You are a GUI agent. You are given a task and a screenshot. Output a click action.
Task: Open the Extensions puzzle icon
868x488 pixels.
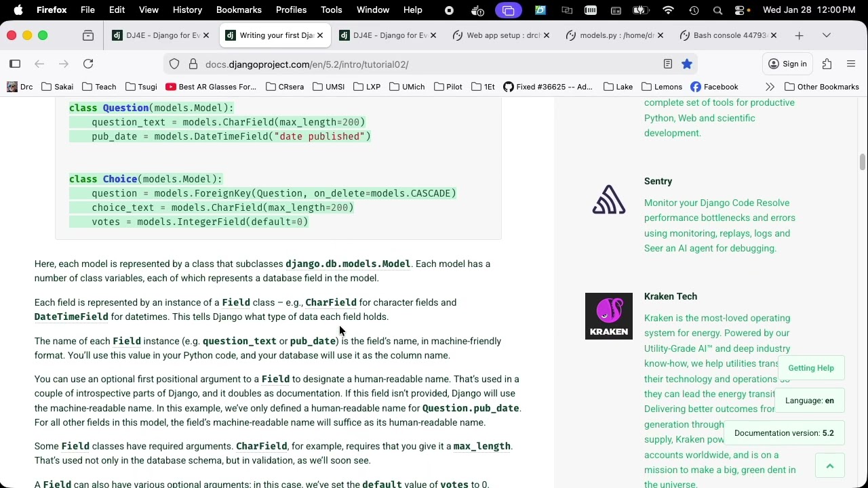(x=827, y=64)
